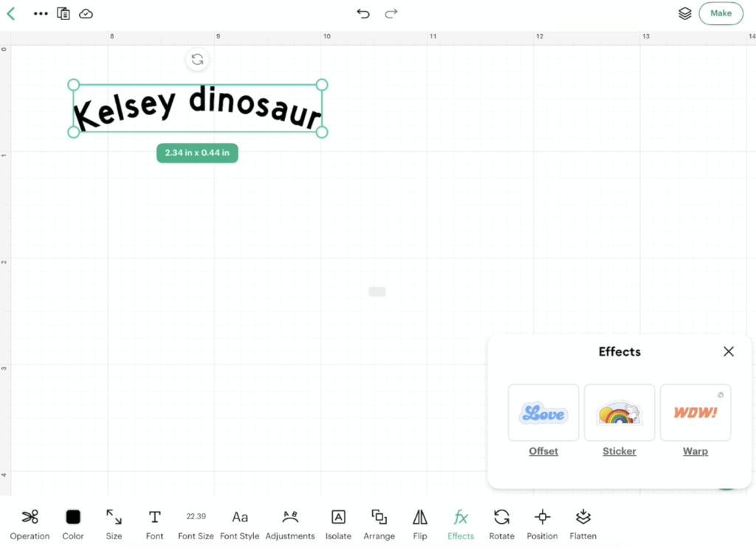Undo the last action

[363, 13]
